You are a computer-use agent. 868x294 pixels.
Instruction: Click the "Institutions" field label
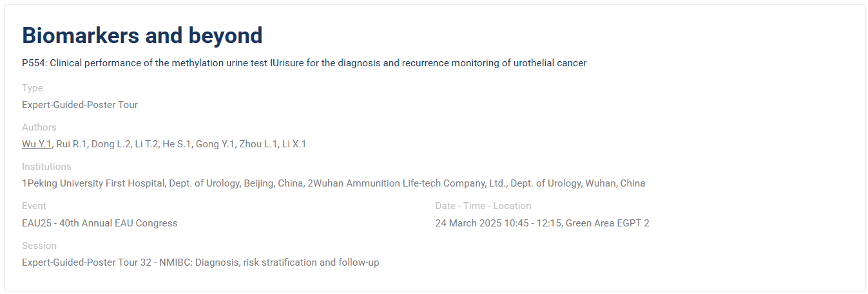coord(46,167)
